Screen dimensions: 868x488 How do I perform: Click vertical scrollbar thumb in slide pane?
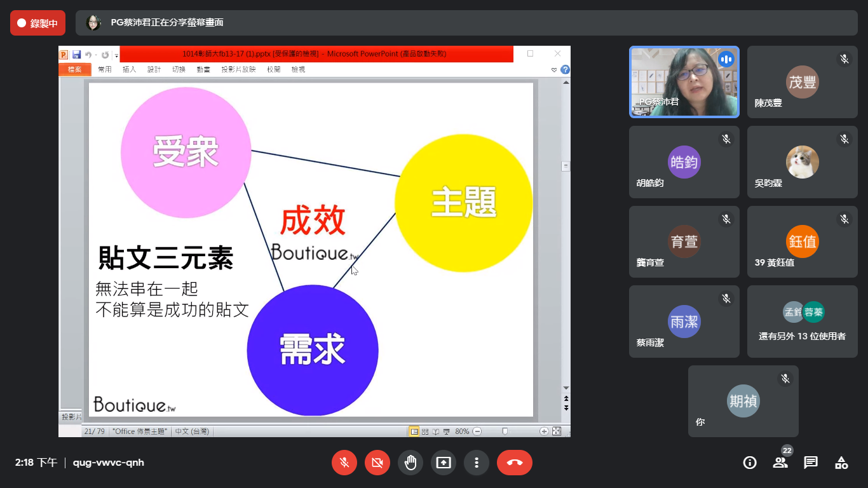(x=566, y=166)
